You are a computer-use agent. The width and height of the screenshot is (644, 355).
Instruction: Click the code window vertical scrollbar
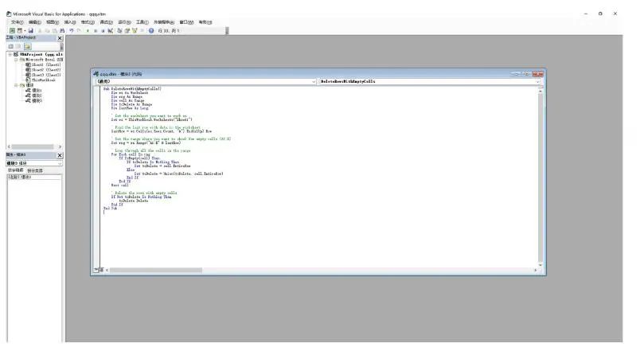[539, 175]
